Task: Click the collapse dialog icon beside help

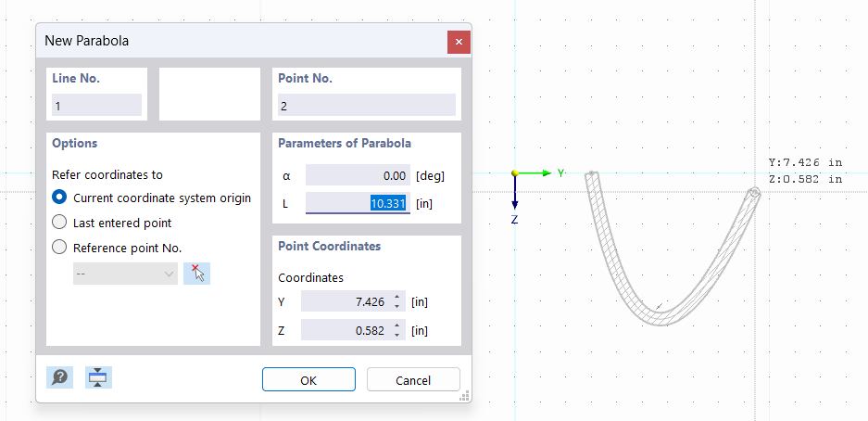Action: (x=98, y=376)
